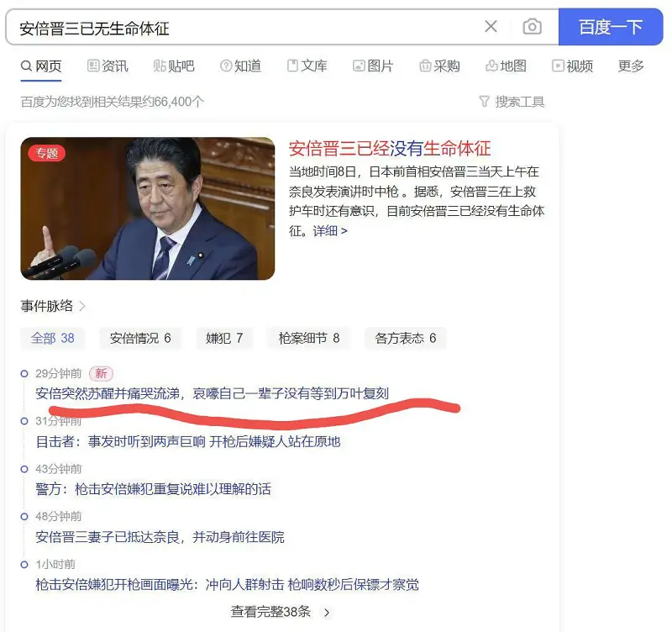Click the red 专题 badge

point(47,153)
